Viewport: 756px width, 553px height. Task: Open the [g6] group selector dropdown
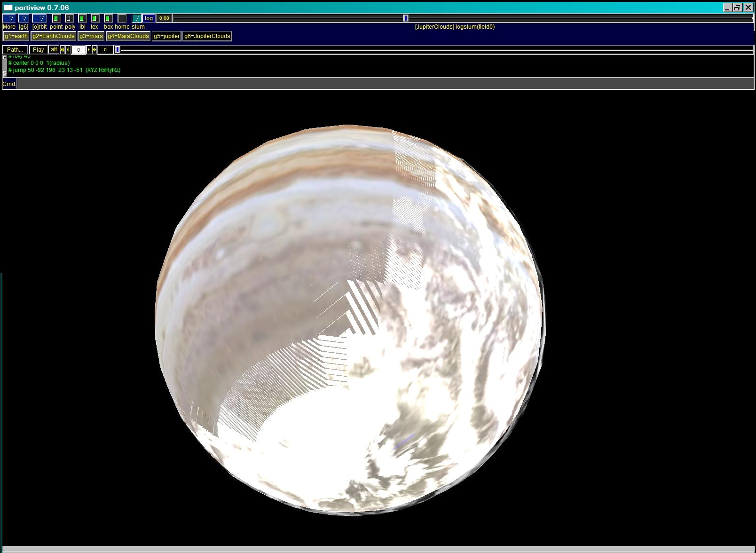24,18
